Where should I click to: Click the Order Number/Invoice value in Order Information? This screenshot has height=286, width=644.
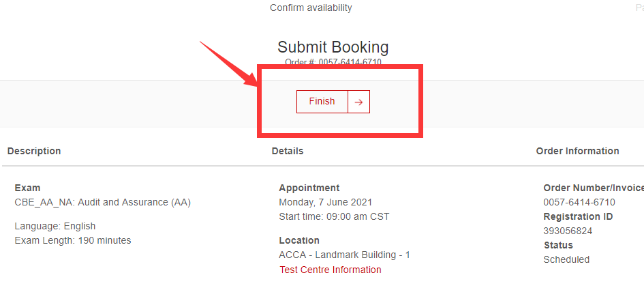pyautogui.click(x=579, y=202)
